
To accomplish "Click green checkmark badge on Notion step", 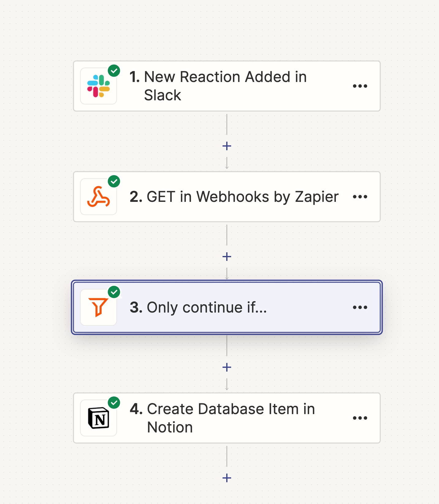I will pos(114,403).
